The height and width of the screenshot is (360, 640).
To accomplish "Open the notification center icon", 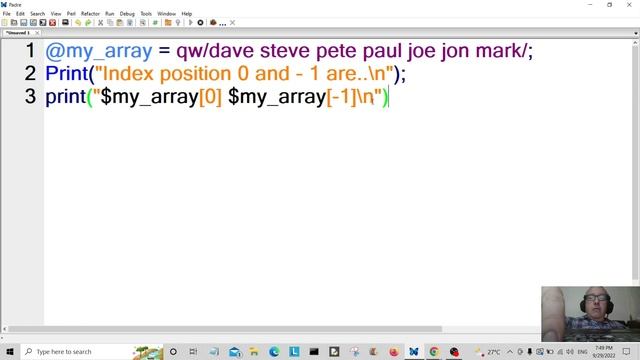I will coord(627,351).
